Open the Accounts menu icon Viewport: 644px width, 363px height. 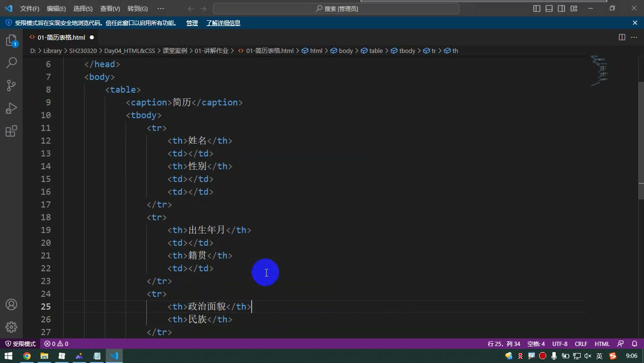click(11, 304)
